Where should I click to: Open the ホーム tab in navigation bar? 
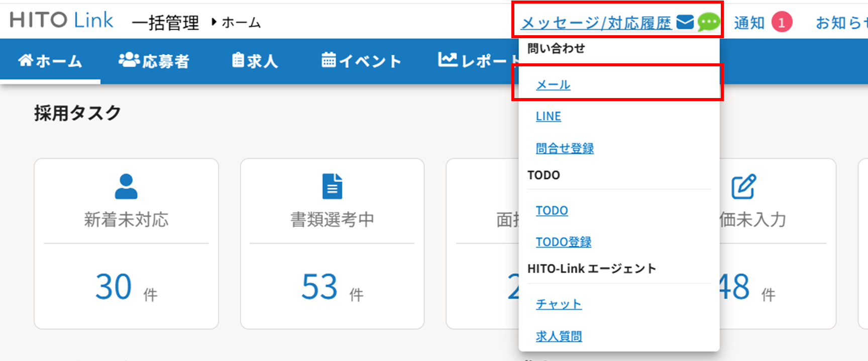[50, 61]
